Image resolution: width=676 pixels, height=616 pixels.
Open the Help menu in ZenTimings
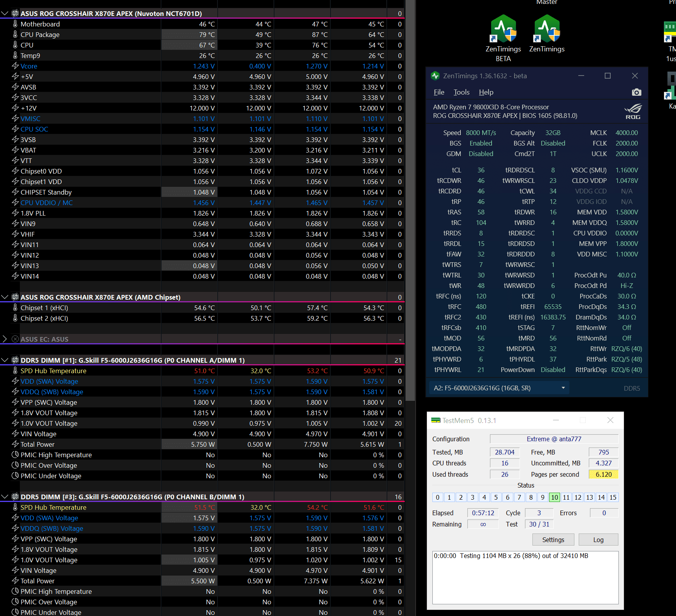pyautogui.click(x=486, y=92)
